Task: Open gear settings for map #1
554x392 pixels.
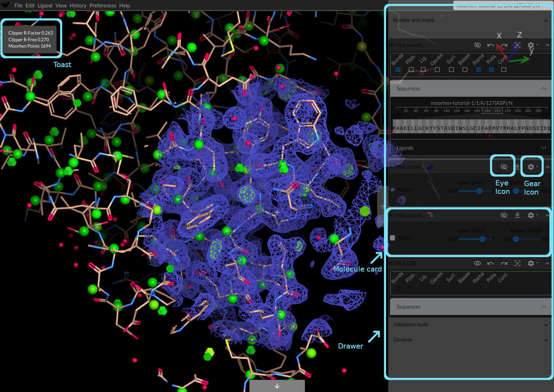Action: coord(531,167)
